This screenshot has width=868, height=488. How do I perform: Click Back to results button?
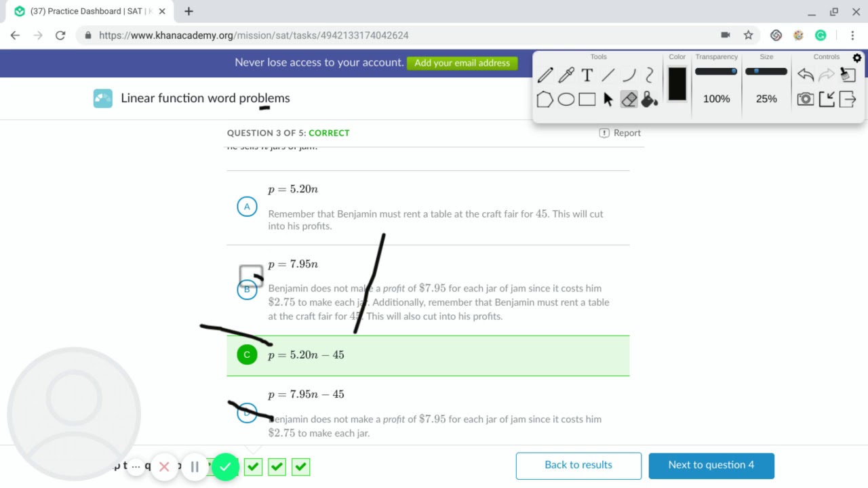(578, 466)
